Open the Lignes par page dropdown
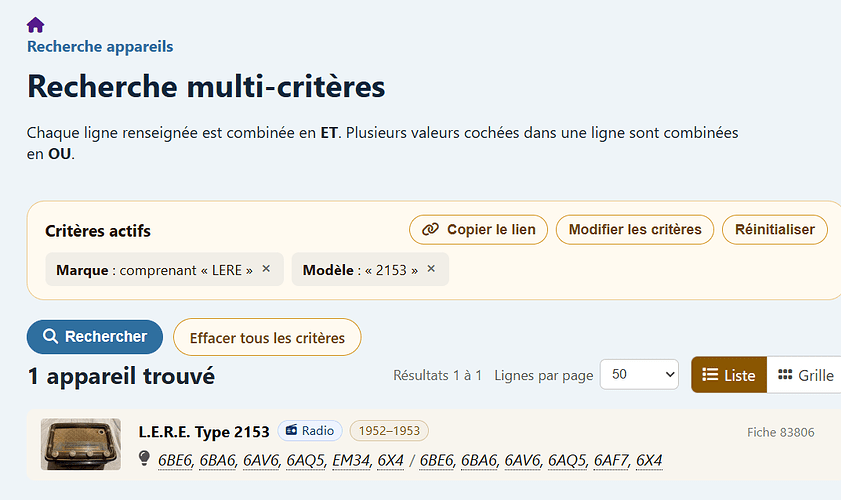The width and height of the screenshot is (841, 500). (639, 374)
